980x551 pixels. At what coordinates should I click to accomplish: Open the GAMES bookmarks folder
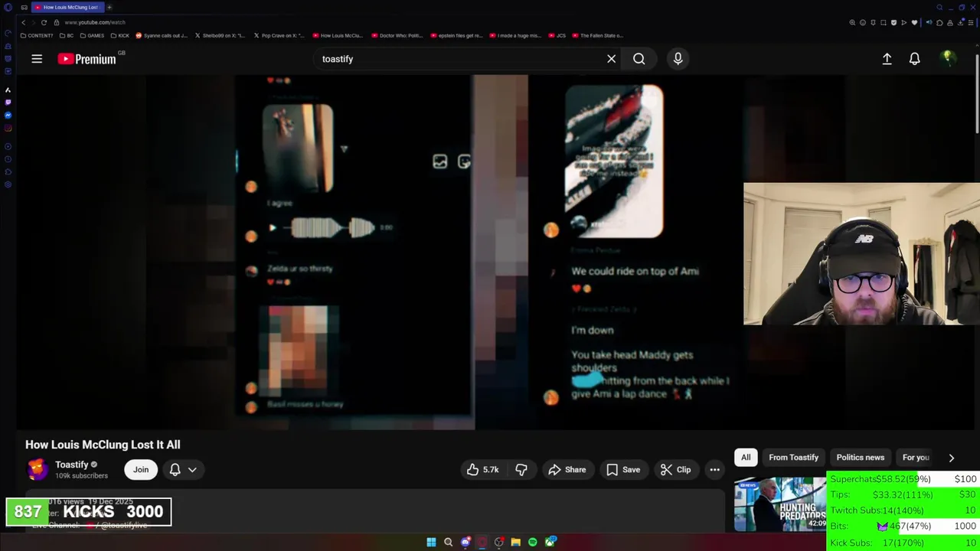pos(92,35)
